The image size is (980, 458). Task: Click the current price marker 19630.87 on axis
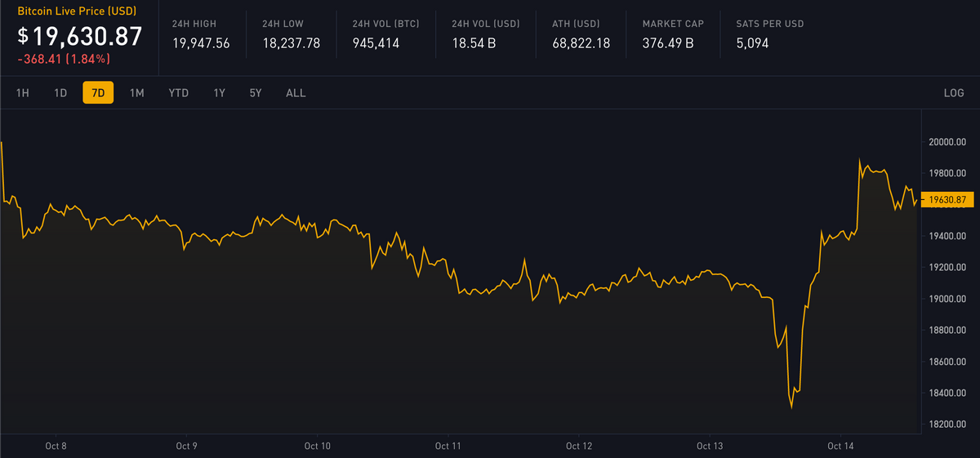point(948,199)
